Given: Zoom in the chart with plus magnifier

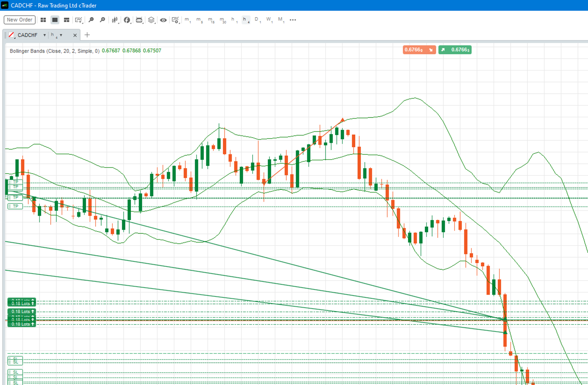Looking at the screenshot, I should (103, 20).
